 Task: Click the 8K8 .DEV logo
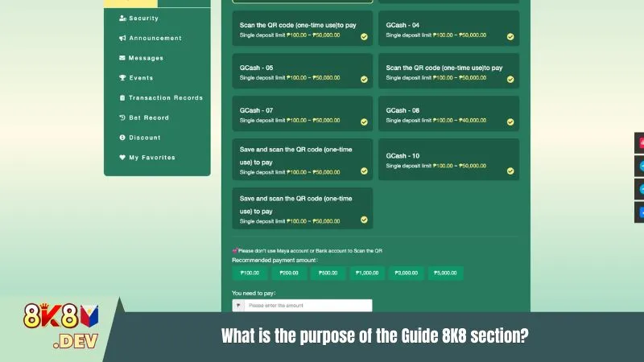tap(61, 327)
